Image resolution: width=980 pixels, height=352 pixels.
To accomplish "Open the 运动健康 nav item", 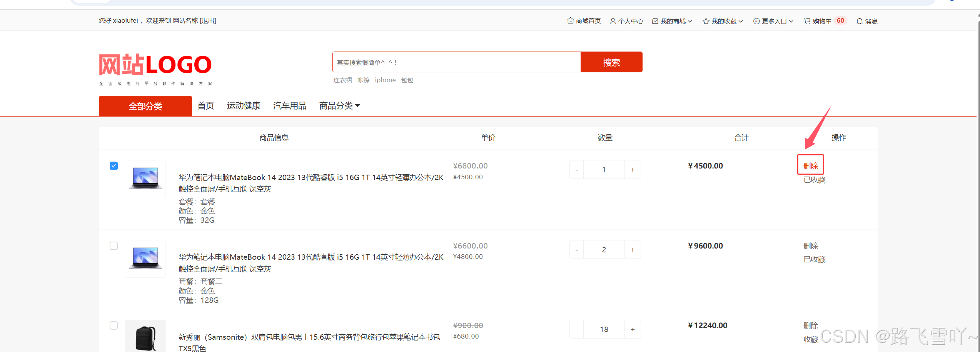I will tap(244, 106).
